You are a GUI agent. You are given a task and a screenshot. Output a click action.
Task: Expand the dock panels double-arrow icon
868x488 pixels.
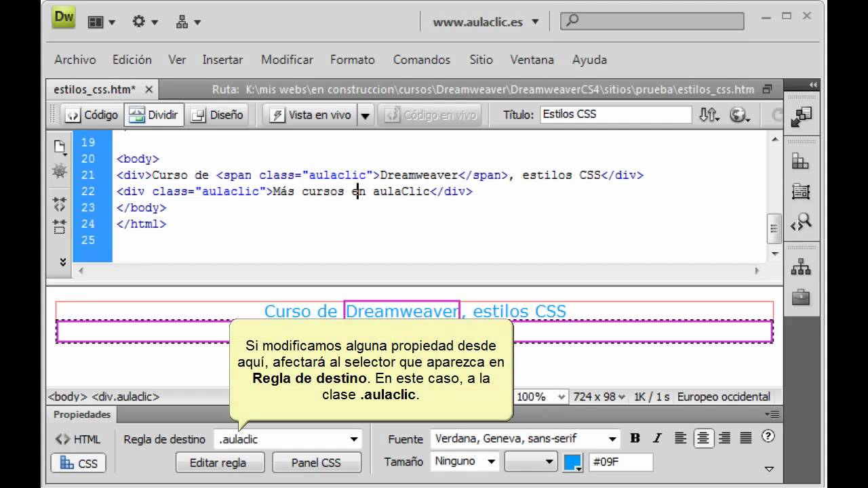click(813, 85)
